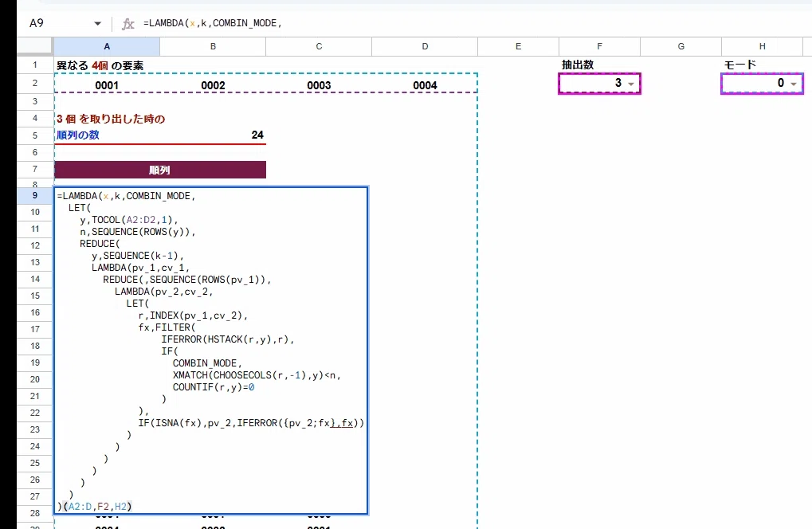Click cell containing 0001
Viewport: 812px width, 529px height.
(107, 85)
